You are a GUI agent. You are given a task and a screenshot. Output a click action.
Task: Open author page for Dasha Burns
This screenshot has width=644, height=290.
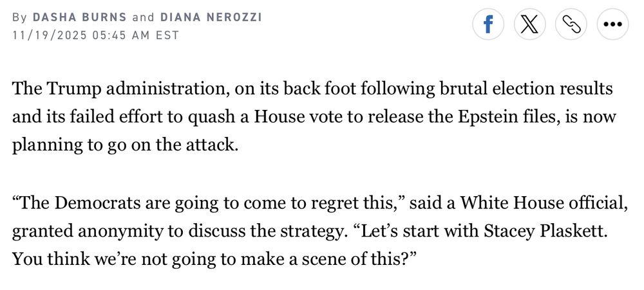[80, 17]
